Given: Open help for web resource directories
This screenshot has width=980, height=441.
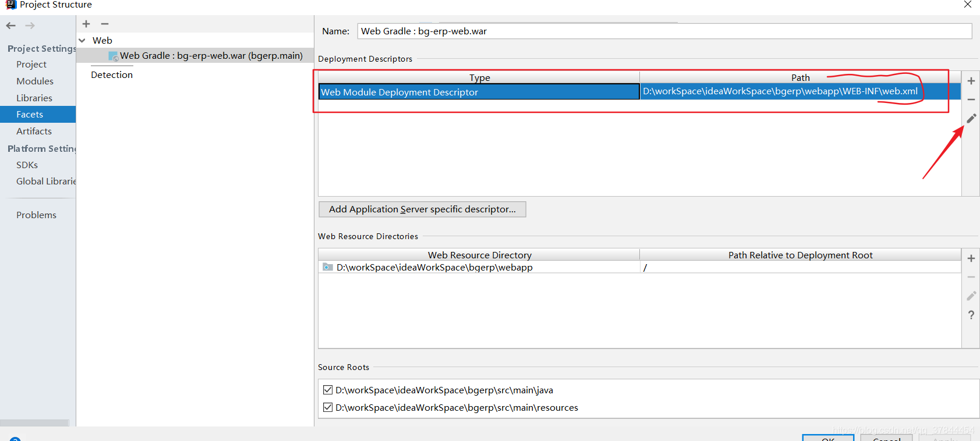Looking at the screenshot, I should [971, 315].
